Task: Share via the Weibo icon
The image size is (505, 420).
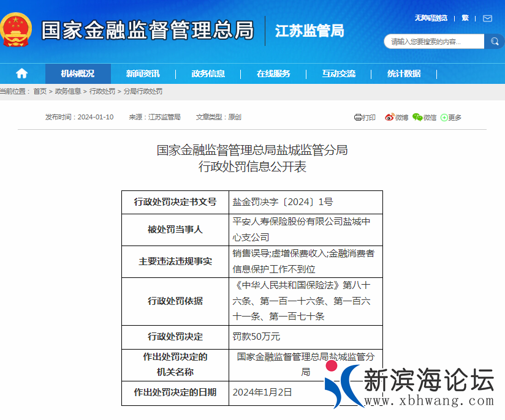Action: pyautogui.click(x=389, y=118)
